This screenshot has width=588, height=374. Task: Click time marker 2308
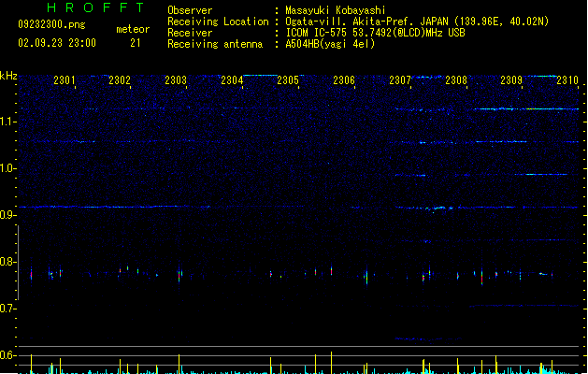[455, 80]
